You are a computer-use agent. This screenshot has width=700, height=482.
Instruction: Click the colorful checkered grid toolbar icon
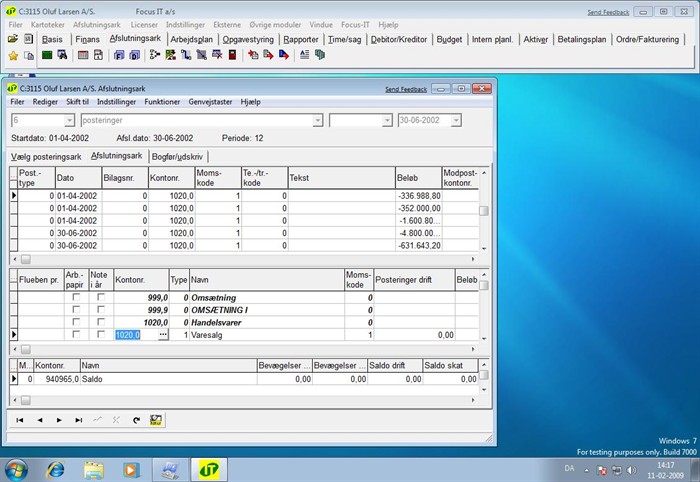[171, 55]
